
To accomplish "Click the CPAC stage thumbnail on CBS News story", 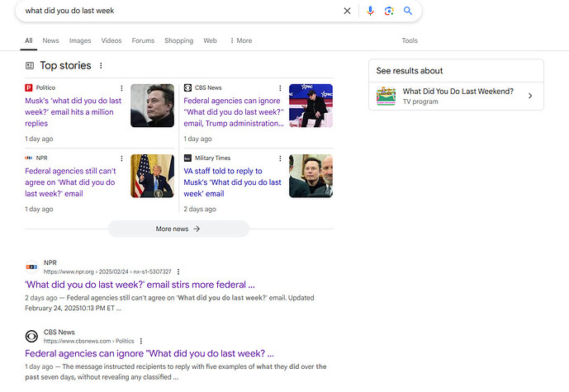I will click(x=311, y=106).
